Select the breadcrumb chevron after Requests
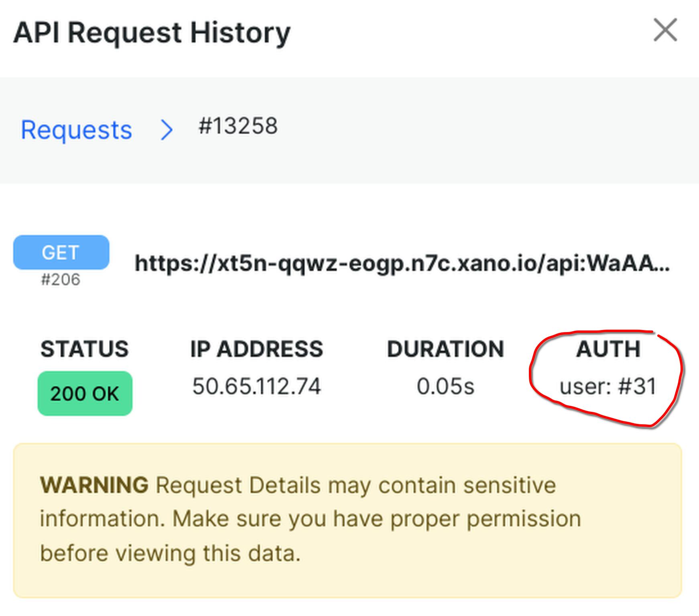699x616 pixels. click(x=166, y=131)
